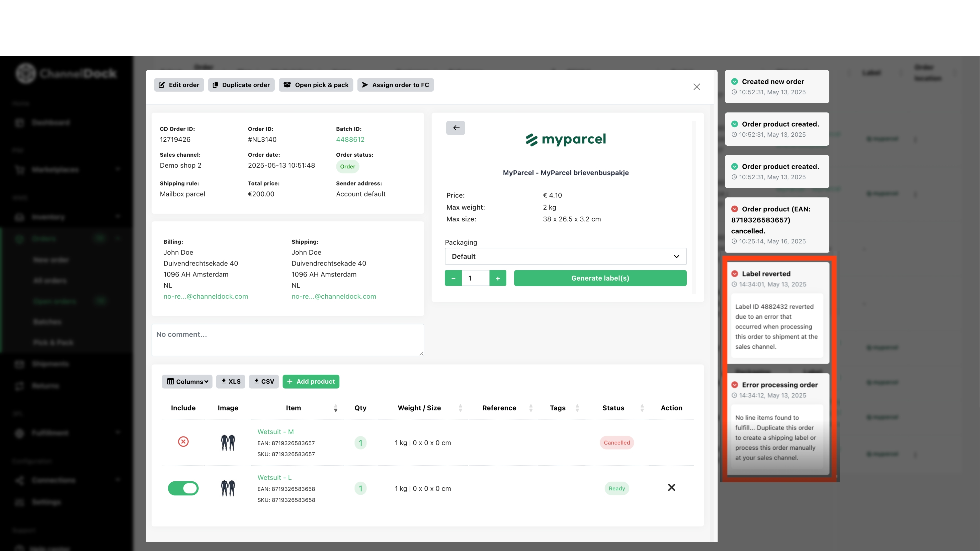Viewport: 980px width, 551px height.
Task: Decrease label quantity with minus button
Action: pyautogui.click(x=453, y=278)
